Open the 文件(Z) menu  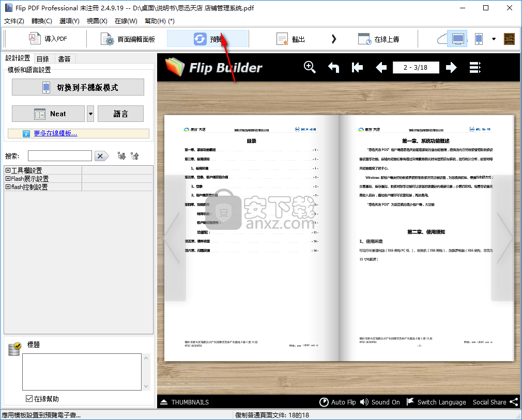[x=14, y=21]
